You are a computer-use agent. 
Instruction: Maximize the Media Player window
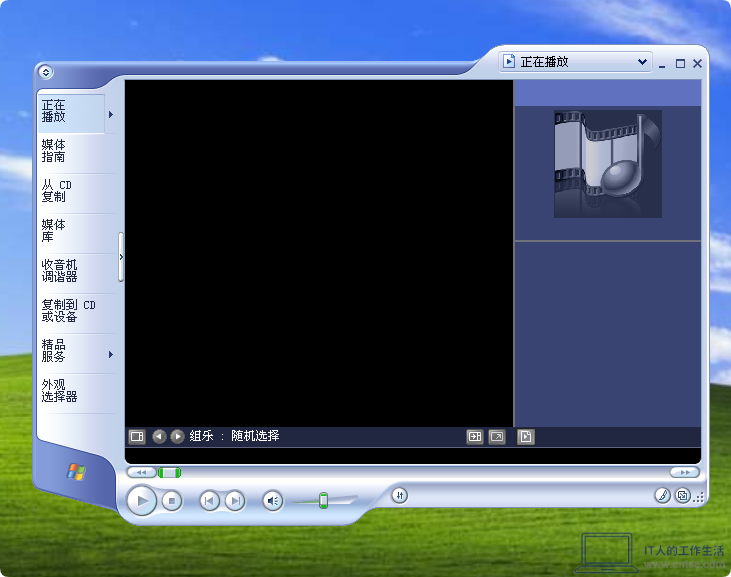[x=680, y=64]
